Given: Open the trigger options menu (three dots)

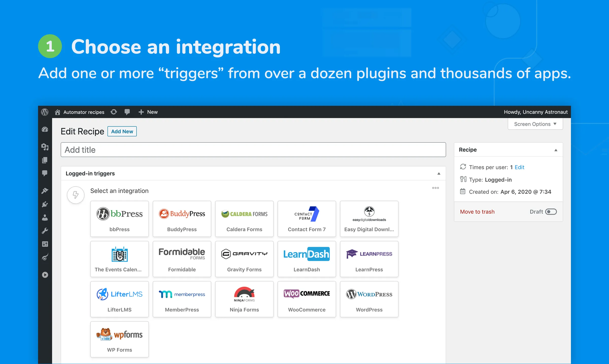Looking at the screenshot, I should (x=435, y=188).
